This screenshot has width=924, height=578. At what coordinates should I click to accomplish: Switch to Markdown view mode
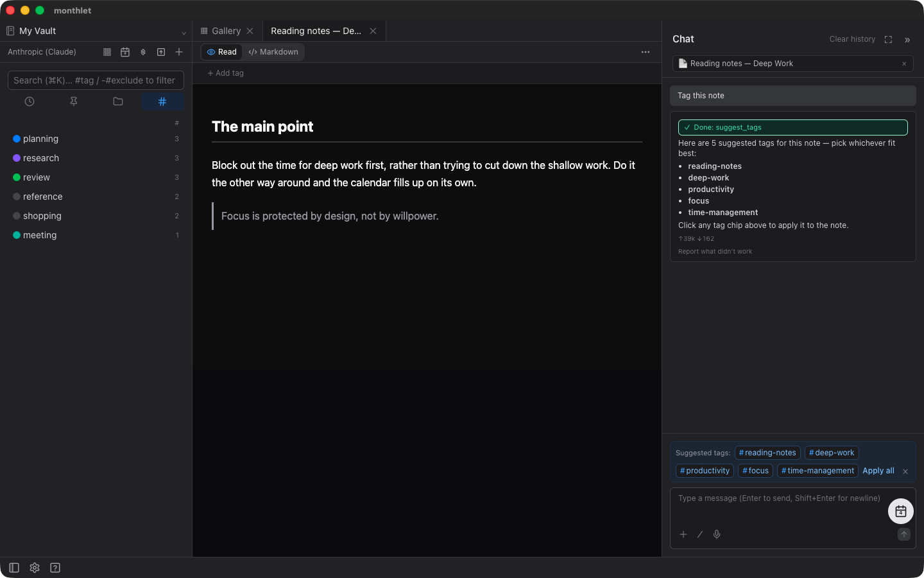[x=273, y=52]
